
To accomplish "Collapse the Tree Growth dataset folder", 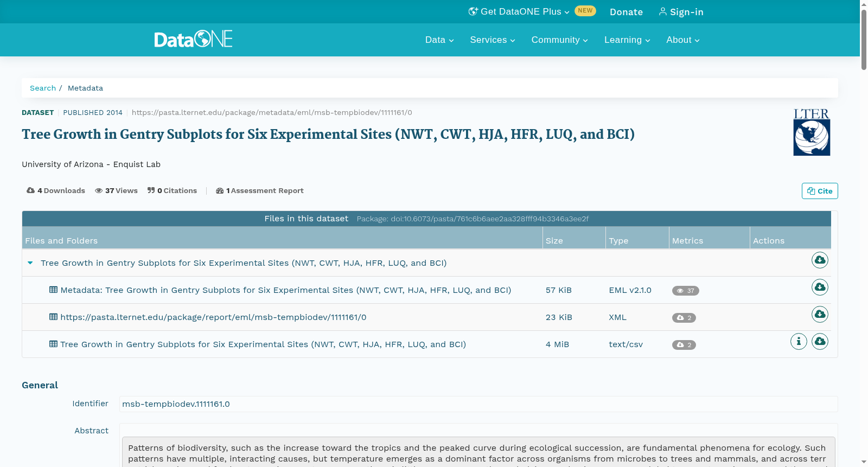I will coord(30,263).
